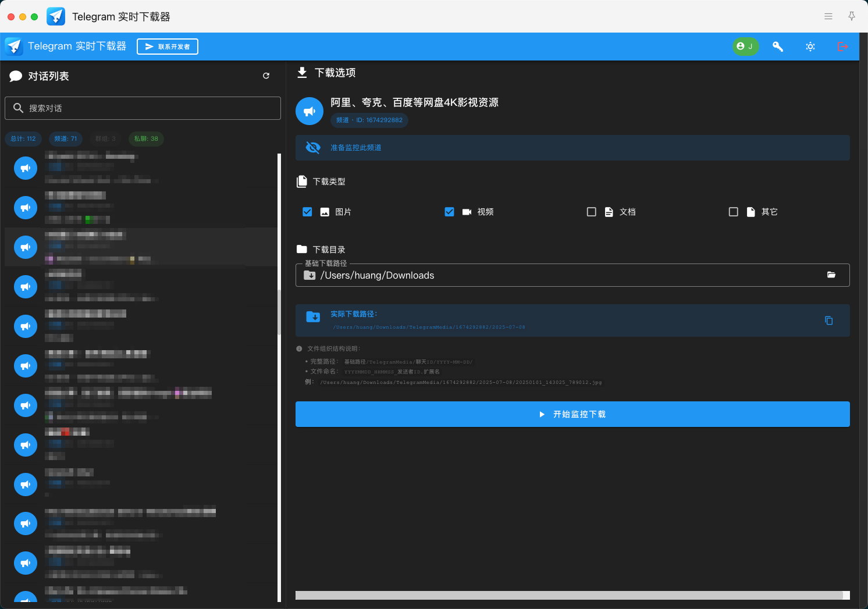Browse for a folder with the open-folder icon

click(x=831, y=275)
